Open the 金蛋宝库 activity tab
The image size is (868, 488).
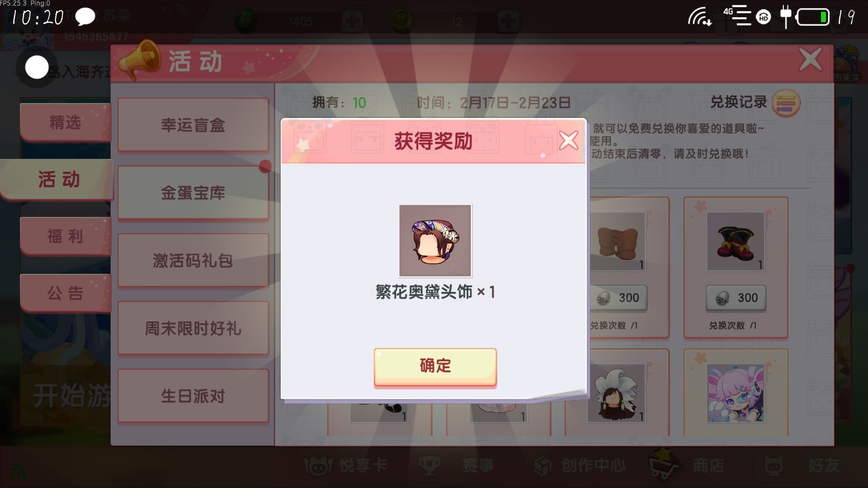click(193, 192)
